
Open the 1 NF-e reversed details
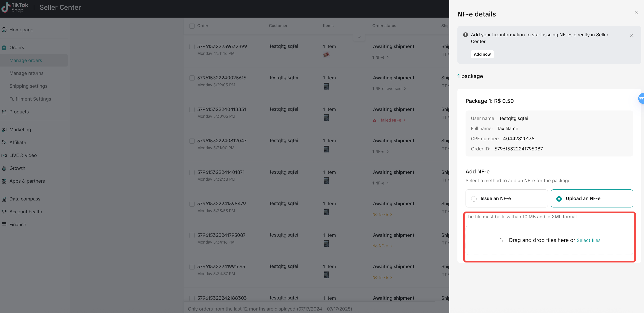click(x=389, y=89)
